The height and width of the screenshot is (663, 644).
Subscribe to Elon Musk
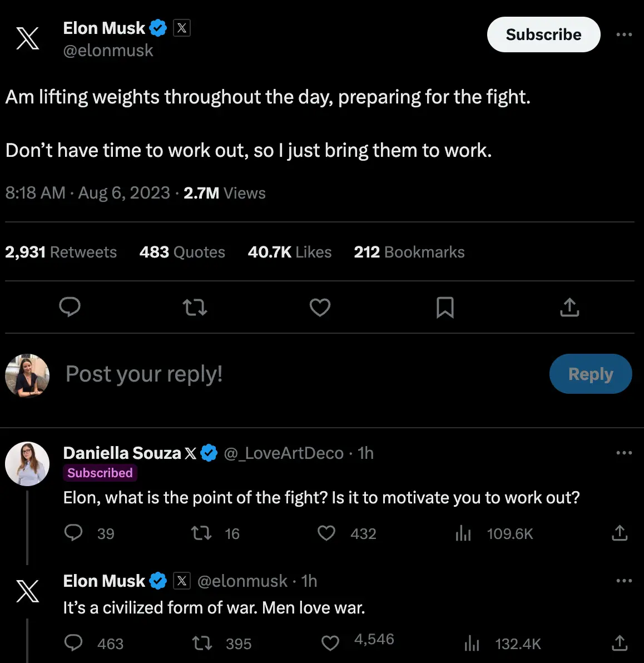click(543, 34)
